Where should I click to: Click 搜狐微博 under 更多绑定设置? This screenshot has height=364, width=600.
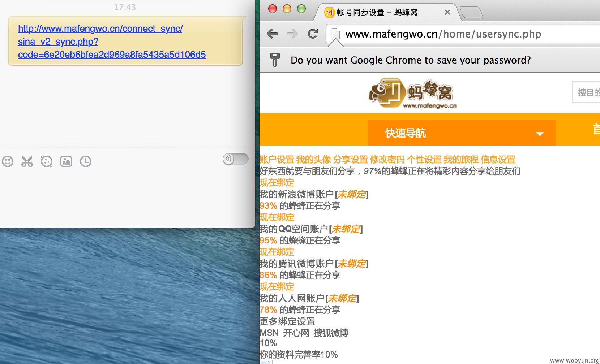click(x=331, y=333)
